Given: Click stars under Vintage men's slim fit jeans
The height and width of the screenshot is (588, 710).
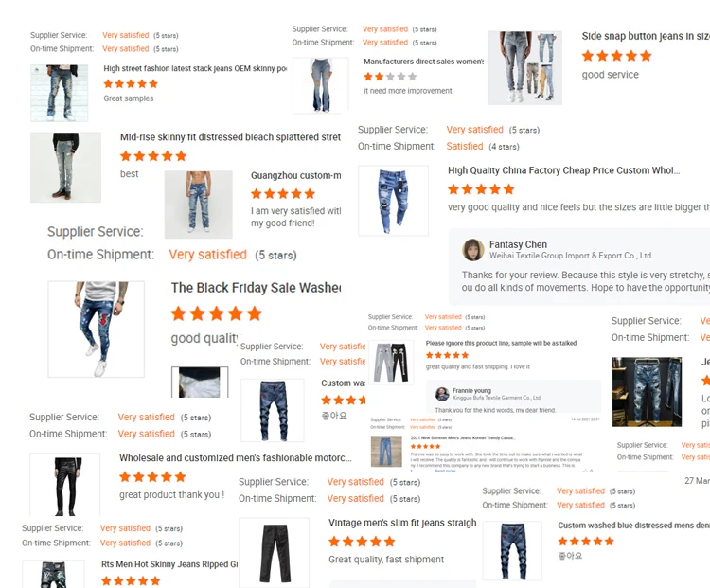Looking at the screenshot, I should tap(362, 542).
